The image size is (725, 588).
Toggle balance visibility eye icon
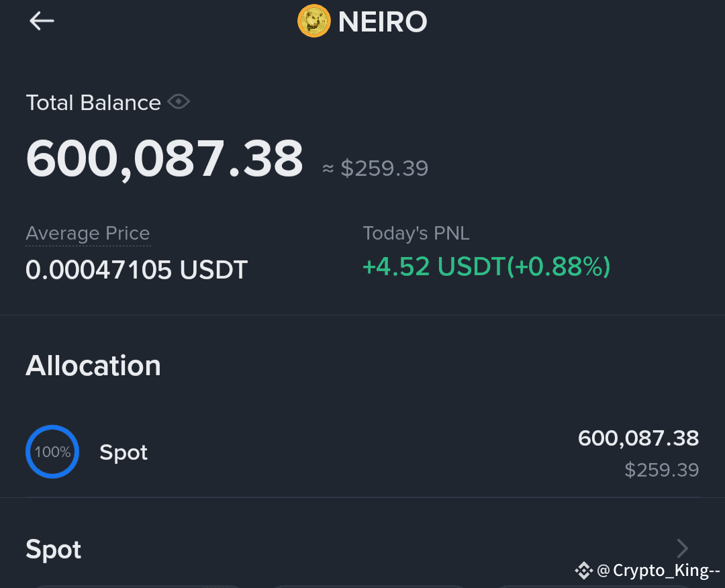click(x=179, y=102)
